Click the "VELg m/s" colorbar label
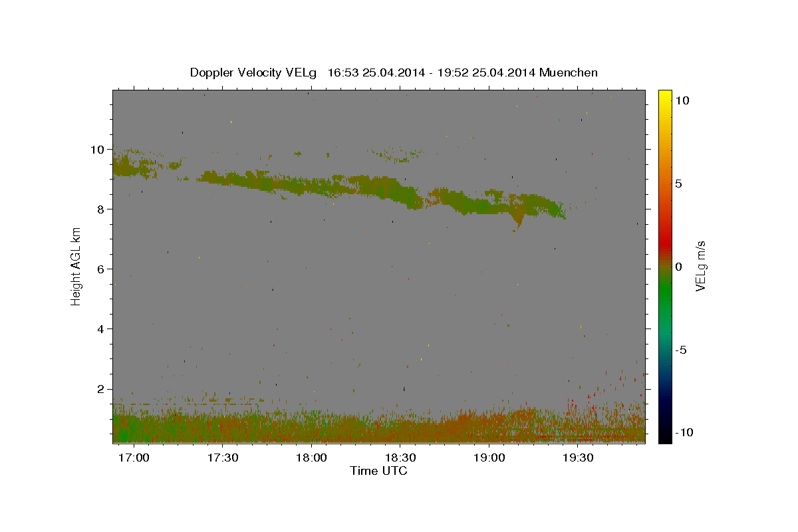798x532 pixels. coord(700,266)
